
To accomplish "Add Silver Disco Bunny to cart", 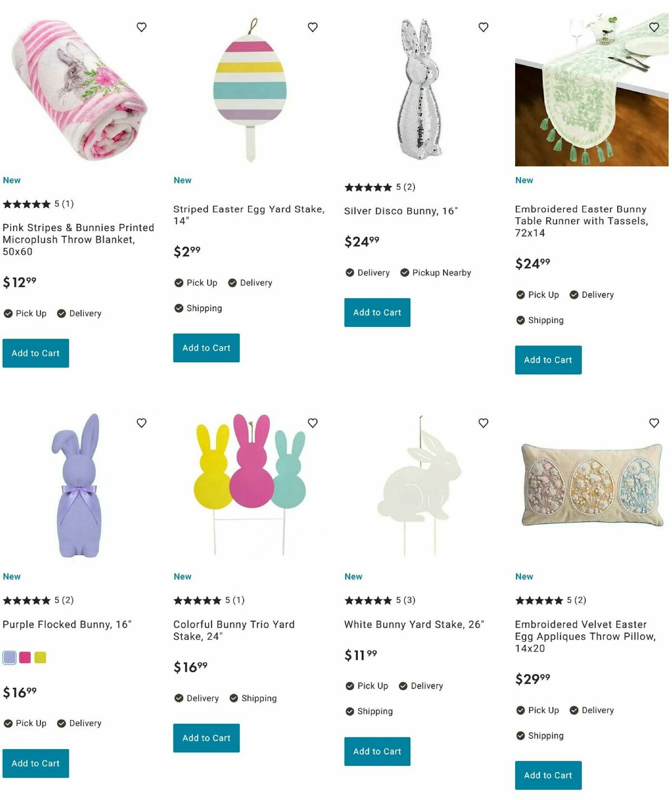I will pyautogui.click(x=377, y=312).
